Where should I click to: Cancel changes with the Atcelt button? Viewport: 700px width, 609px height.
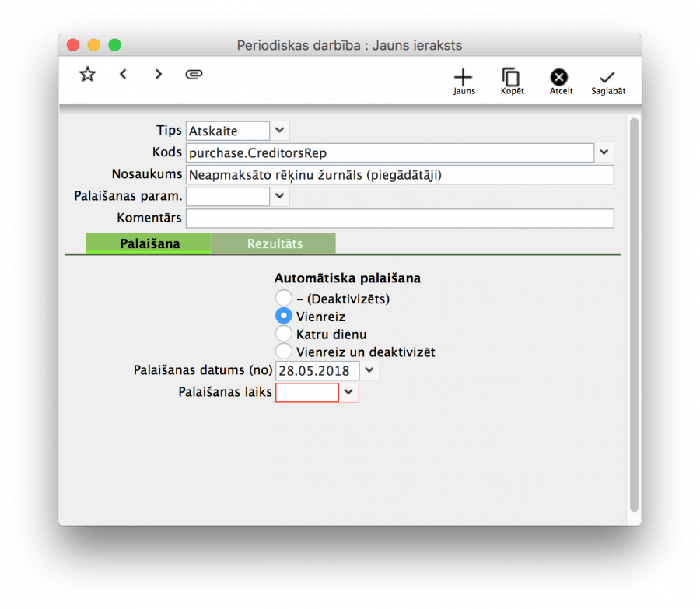560,78
